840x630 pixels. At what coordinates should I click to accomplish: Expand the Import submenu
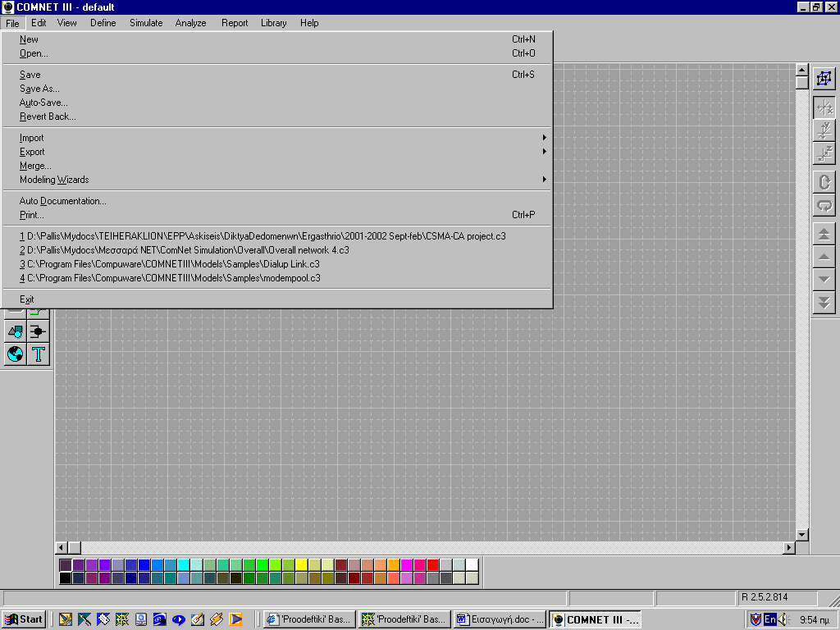tap(277, 138)
